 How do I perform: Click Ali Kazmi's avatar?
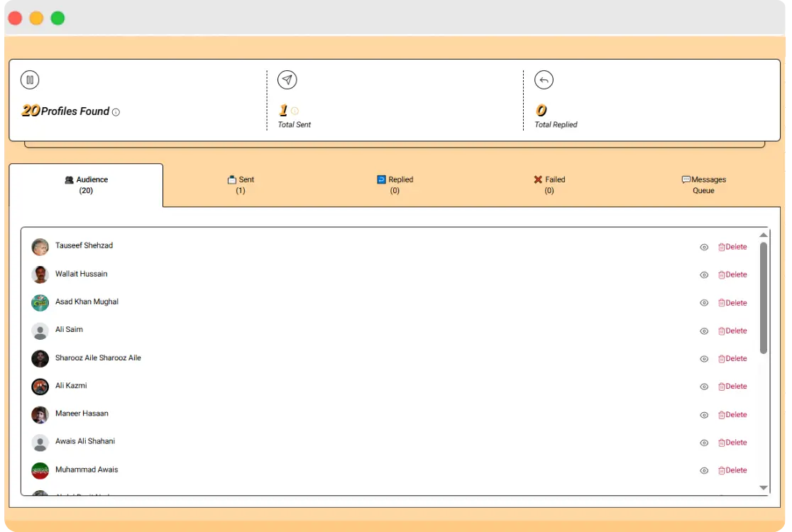(40, 387)
